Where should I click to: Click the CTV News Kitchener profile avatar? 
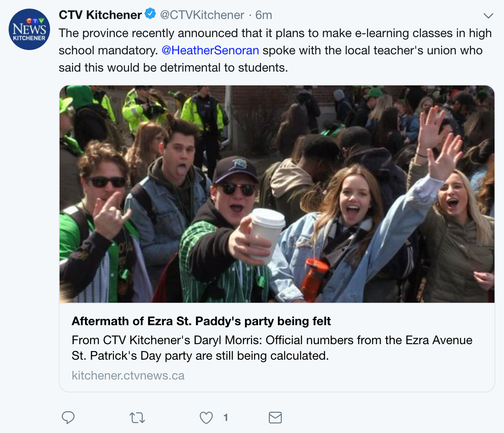click(x=29, y=29)
